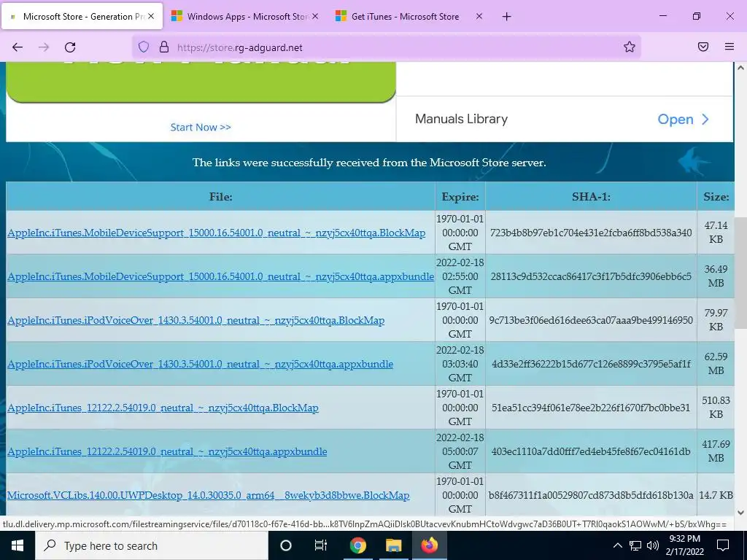This screenshot has width=747, height=560.
Task: Click the 62.59 MB size cell
Action: coord(716,363)
